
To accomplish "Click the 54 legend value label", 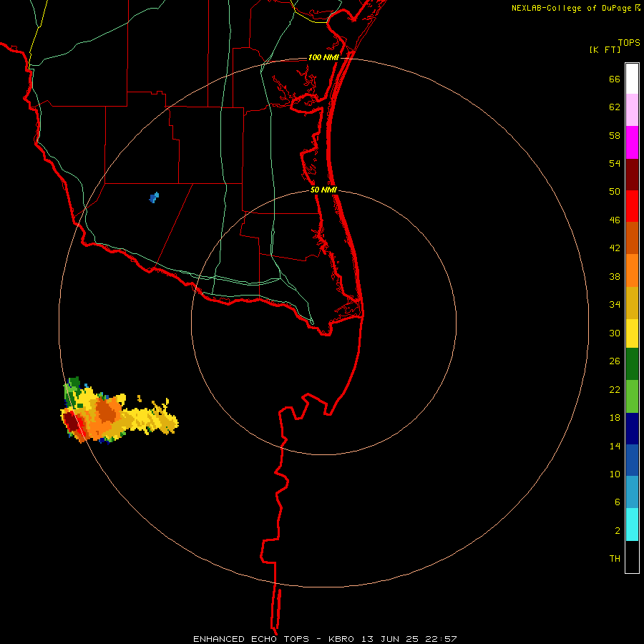I will (615, 163).
